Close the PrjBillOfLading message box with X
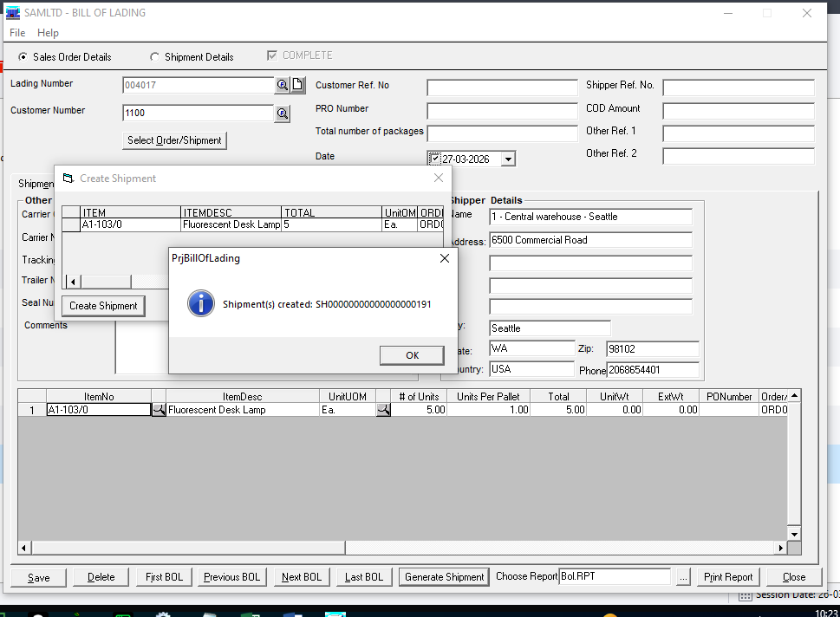This screenshot has height=617, width=840. 445,258
